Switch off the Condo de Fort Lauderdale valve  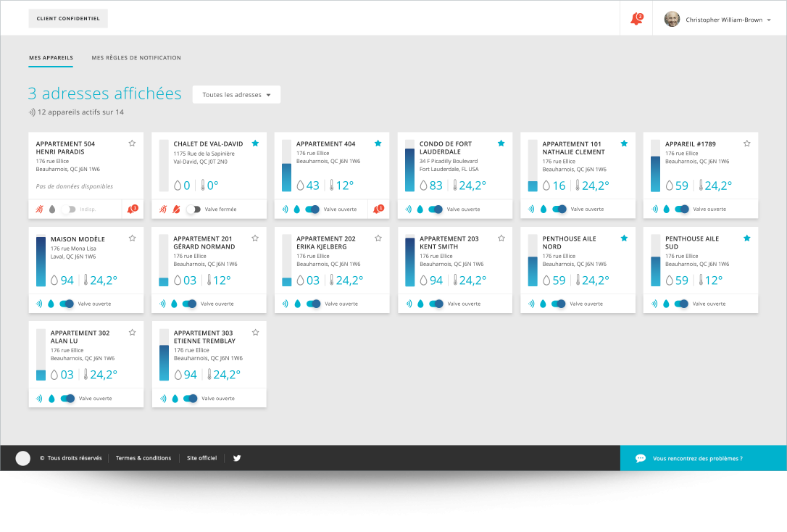click(436, 209)
